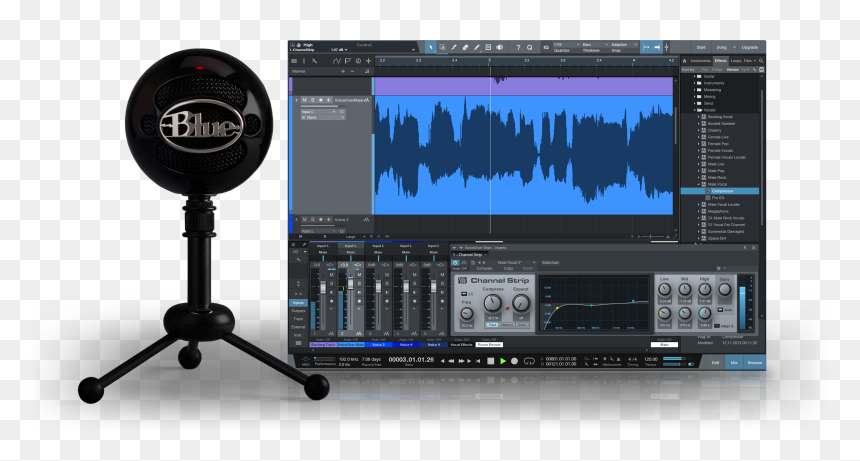
Task: Toggle plugin power bypass button
Action: click(x=455, y=263)
